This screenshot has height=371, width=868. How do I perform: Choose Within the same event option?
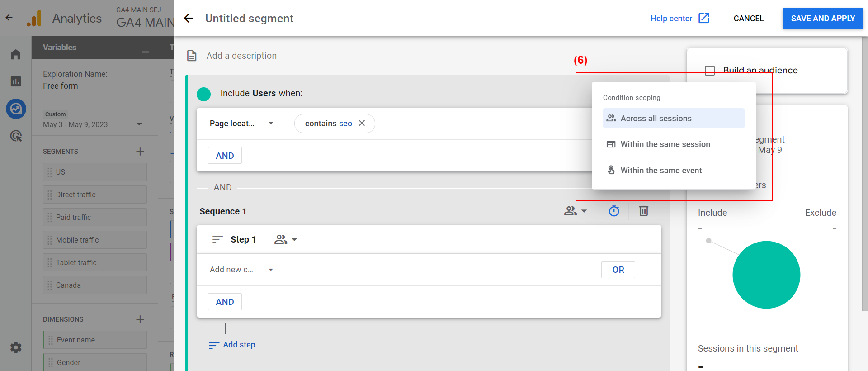(x=674, y=170)
